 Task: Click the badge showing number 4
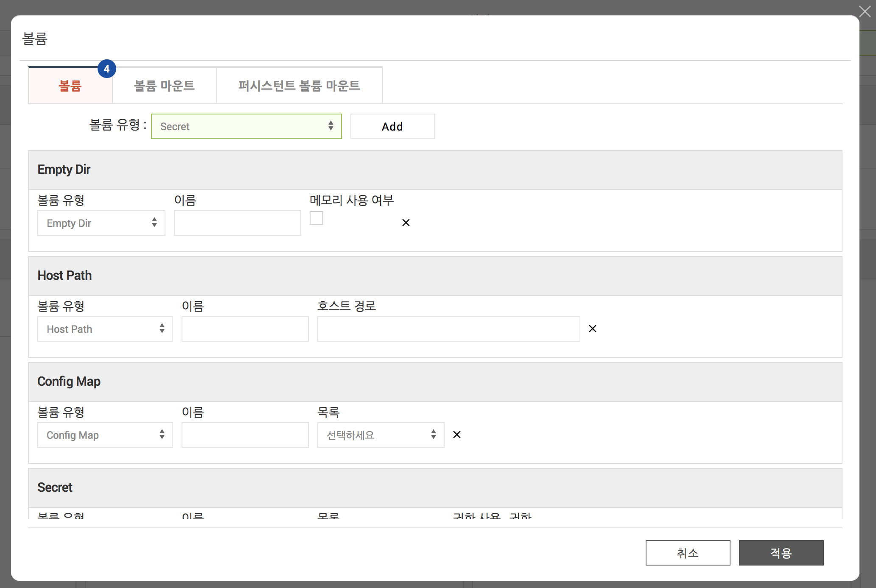point(106,69)
